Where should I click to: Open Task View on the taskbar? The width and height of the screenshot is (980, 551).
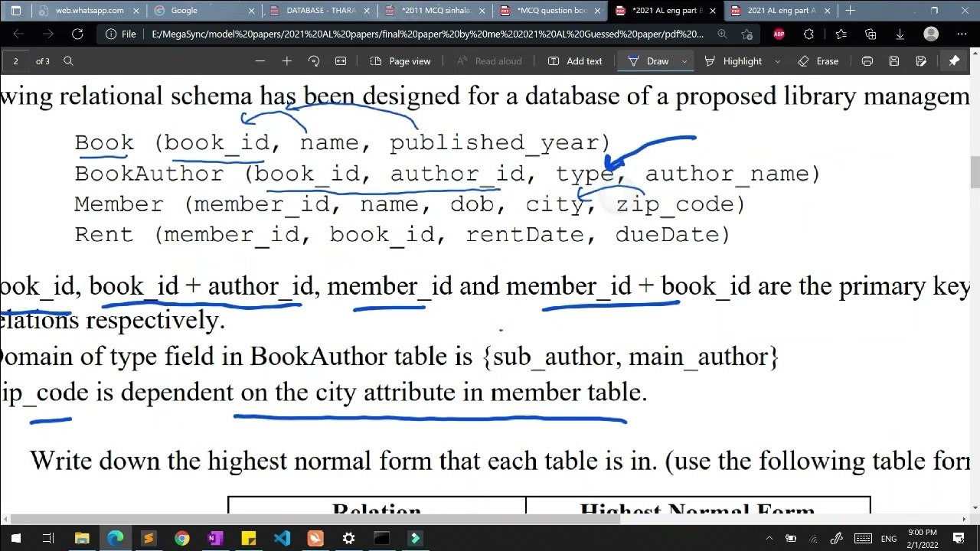pos(48,539)
